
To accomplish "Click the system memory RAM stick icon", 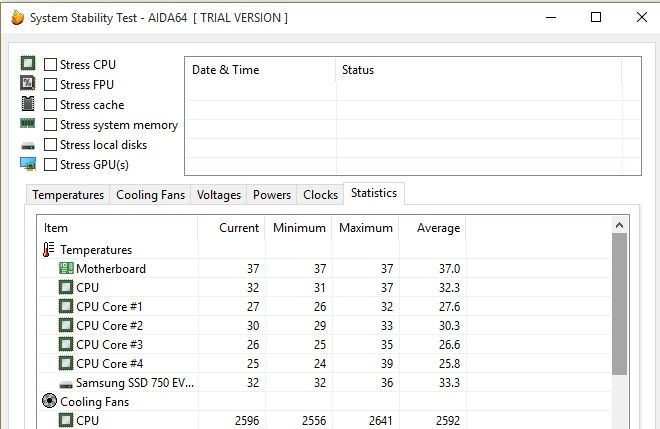I will pos(28,123).
